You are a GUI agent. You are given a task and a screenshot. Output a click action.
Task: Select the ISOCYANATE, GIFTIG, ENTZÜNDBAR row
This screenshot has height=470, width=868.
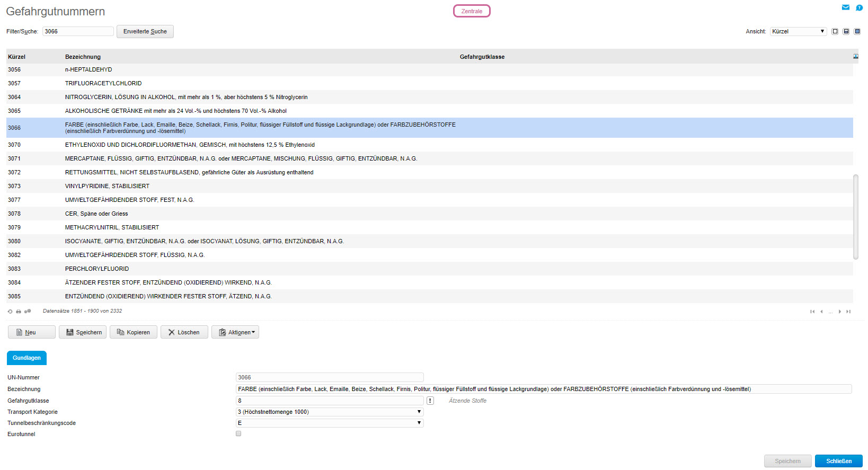(x=430, y=241)
